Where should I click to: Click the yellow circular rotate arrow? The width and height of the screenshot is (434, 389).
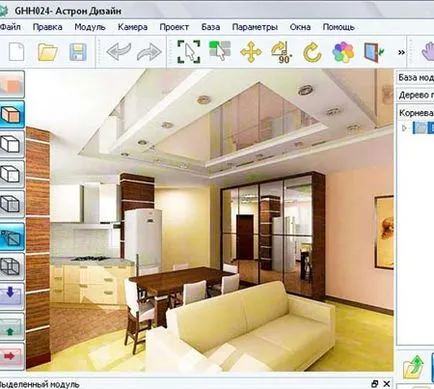[x=312, y=53]
